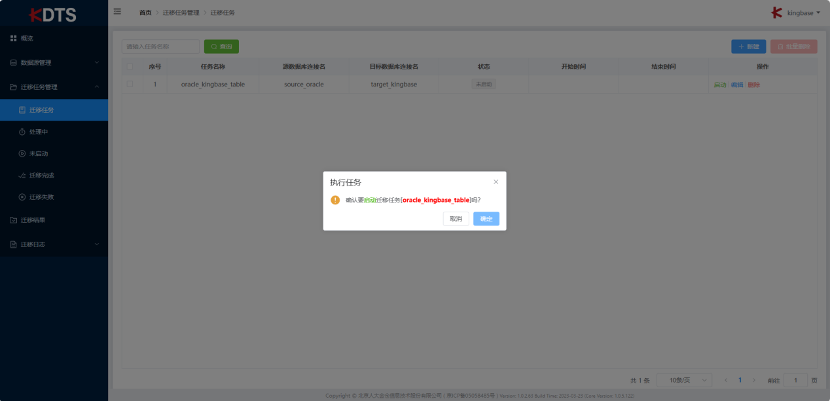Click the KDTS logo
This screenshot has width=830, height=402.
click(53, 14)
